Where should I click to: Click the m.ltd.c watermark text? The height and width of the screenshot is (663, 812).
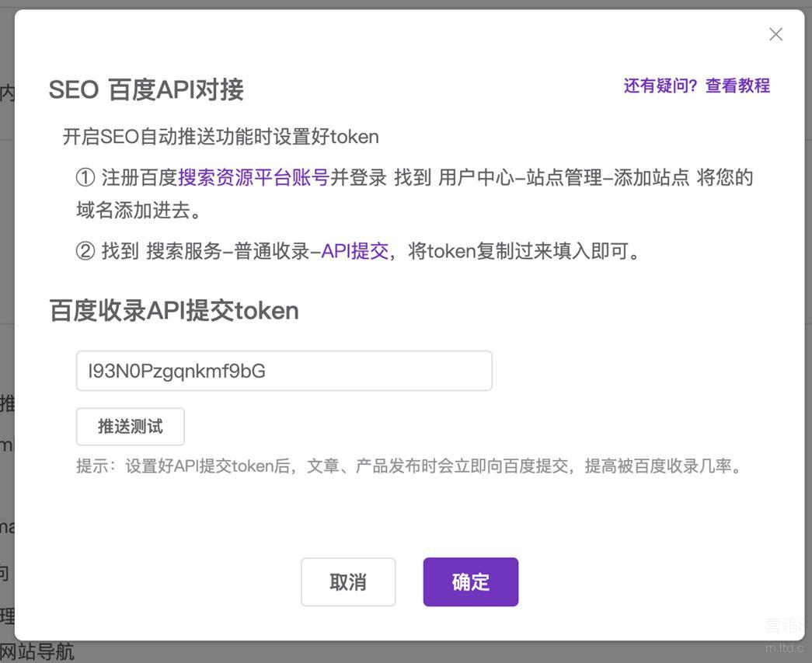coord(783,647)
